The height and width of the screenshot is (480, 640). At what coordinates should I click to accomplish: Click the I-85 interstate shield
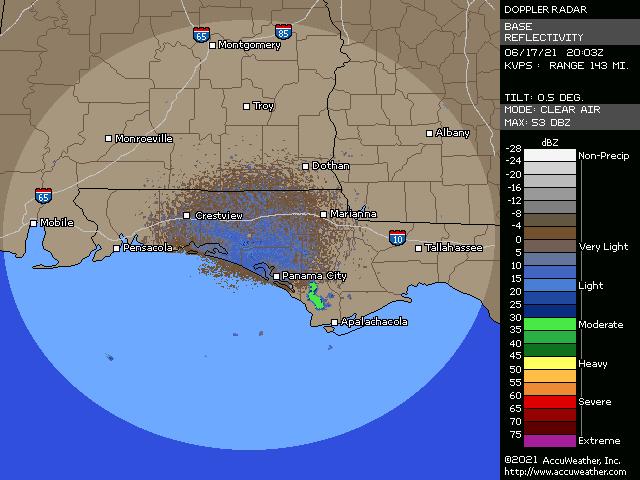[284, 32]
